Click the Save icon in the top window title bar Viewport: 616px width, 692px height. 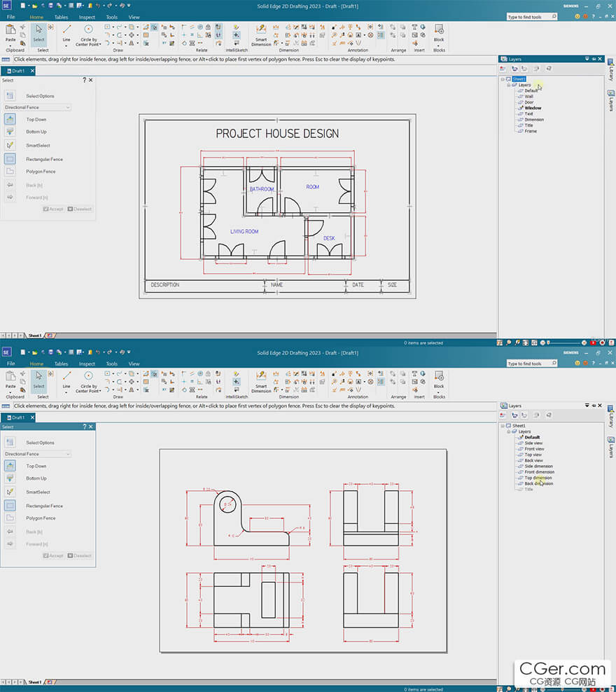(x=50, y=6)
